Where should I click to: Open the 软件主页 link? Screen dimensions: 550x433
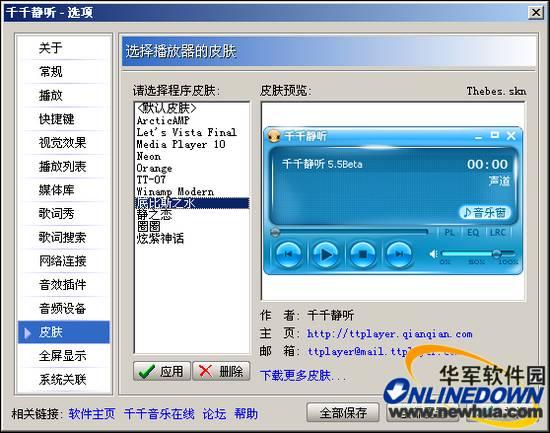(x=92, y=414)
